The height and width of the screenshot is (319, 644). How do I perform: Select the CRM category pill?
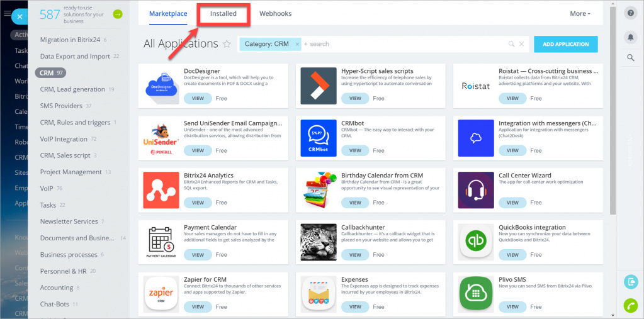[50, 72]
